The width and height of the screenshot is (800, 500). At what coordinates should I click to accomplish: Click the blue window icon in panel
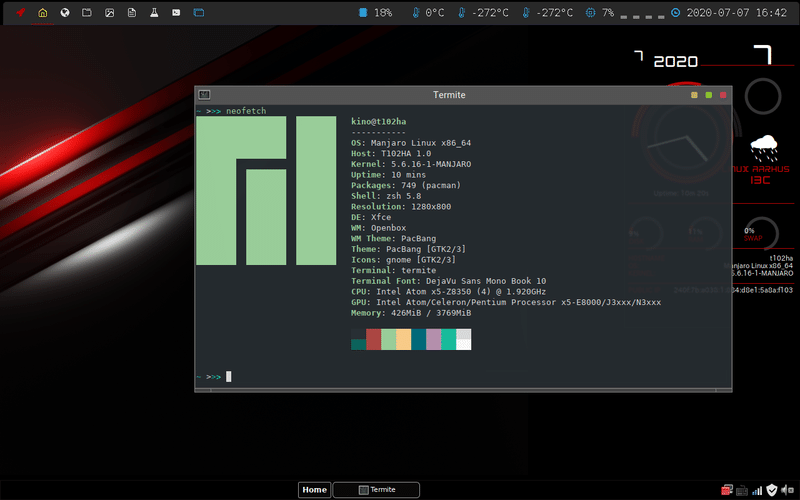tap(199, 13)
